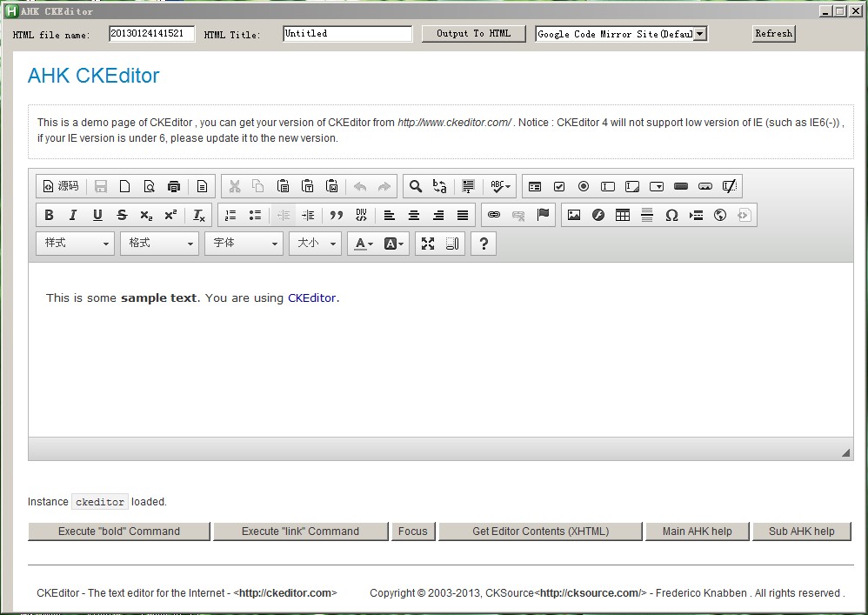
Task: Click Remove Format icon
Action: (198, 216)
